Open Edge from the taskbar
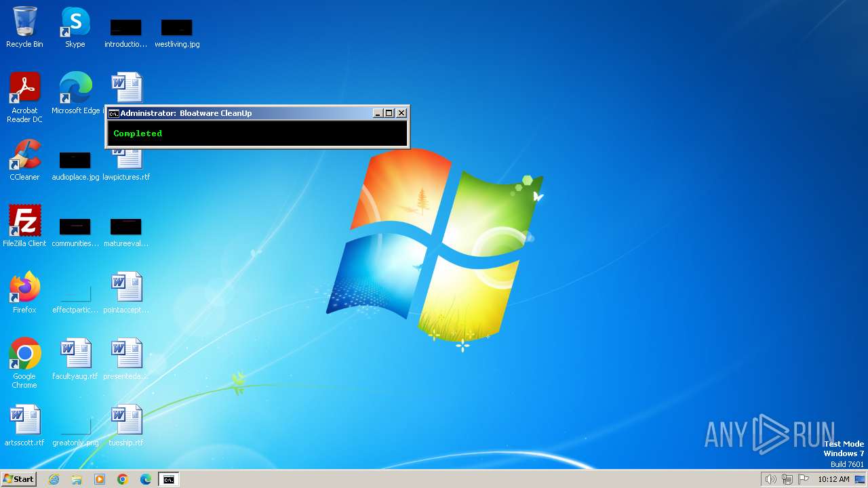The width and height of the screenshot is (868, 488). (x=146, y=479)
